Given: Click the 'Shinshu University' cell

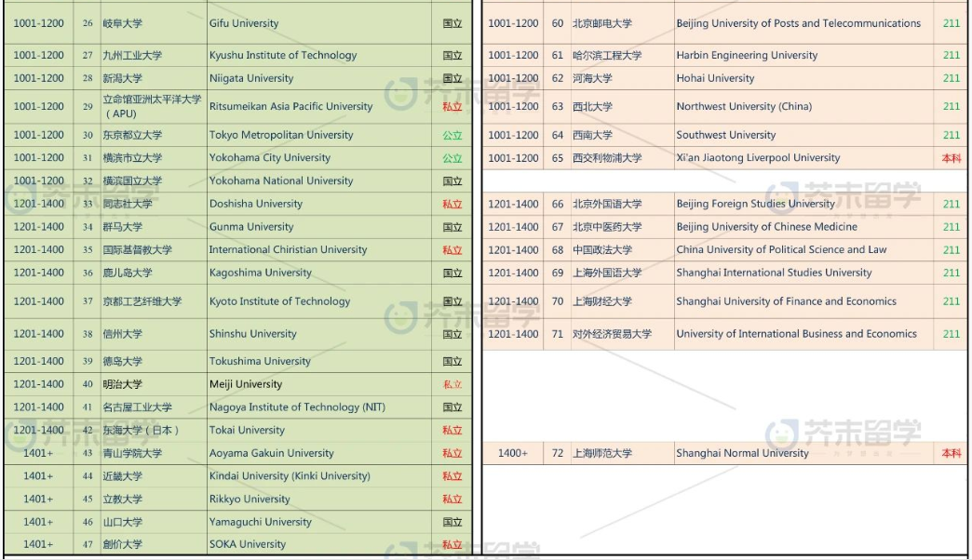Looking at the screenshot, I should [x=319, y=334].
